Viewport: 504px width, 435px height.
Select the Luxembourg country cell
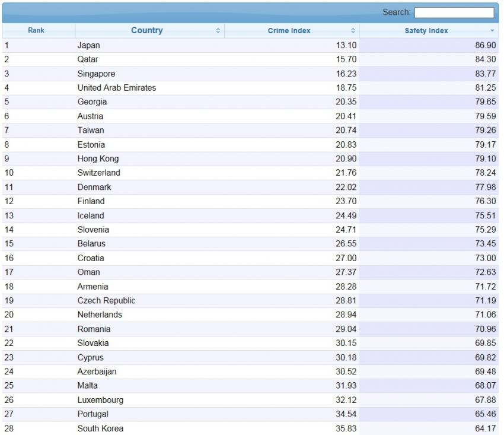pos(150,400)
